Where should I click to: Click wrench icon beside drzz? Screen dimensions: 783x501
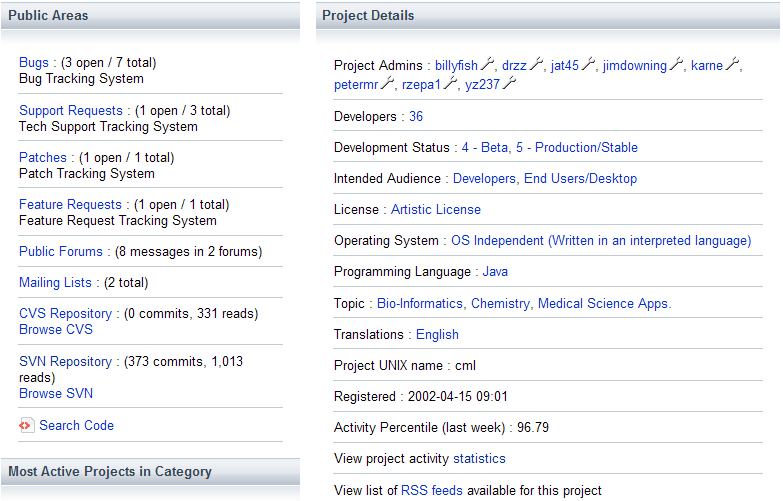(537, 65)
